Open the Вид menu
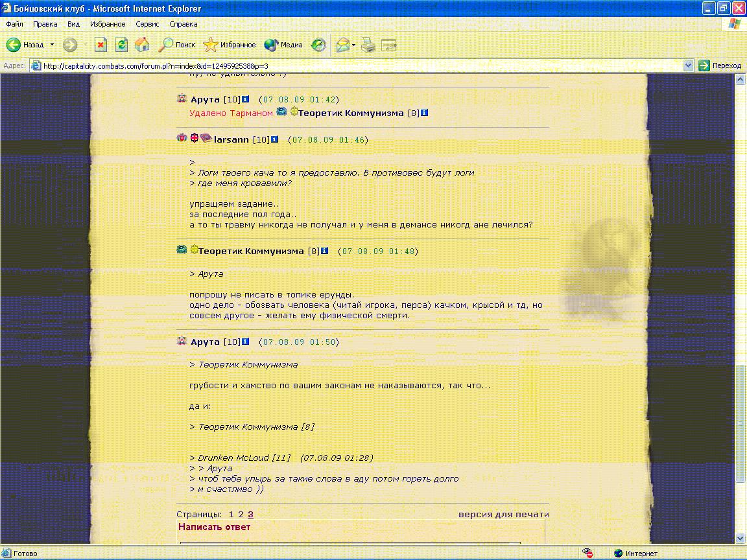Image resolution: width=747 pixels, height=560 pixels. pyautogui.click(x=73, y=24)
